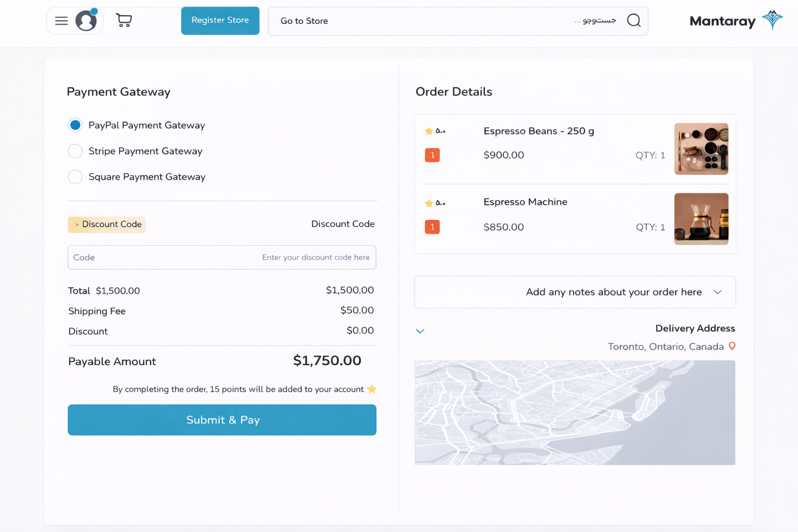Image resolution: width=798 pixels, height=532 pixels.
Task: Expand the yellow Discount Code tag
Action: [x=107, y=224]
